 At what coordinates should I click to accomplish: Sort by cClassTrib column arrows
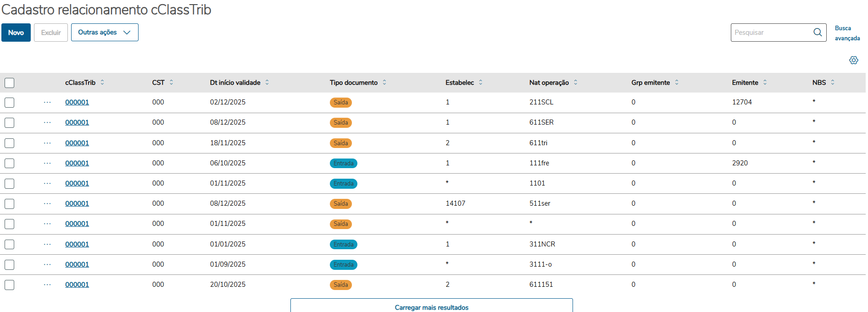pyautogui.click(x=102, y=82)
